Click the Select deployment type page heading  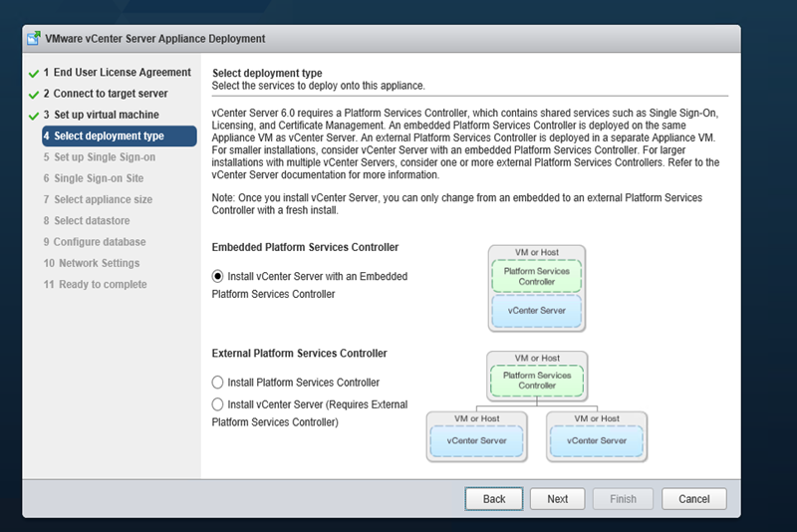267,73
